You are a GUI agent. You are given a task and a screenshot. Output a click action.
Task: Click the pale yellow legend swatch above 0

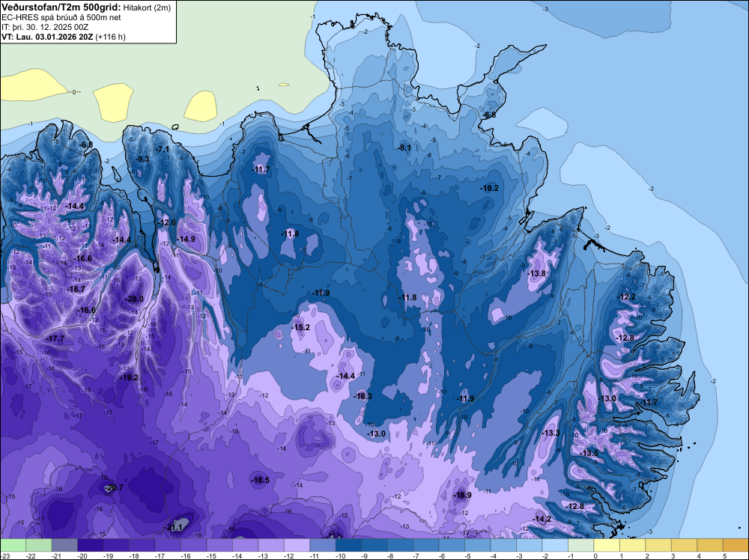pos(607,545)
